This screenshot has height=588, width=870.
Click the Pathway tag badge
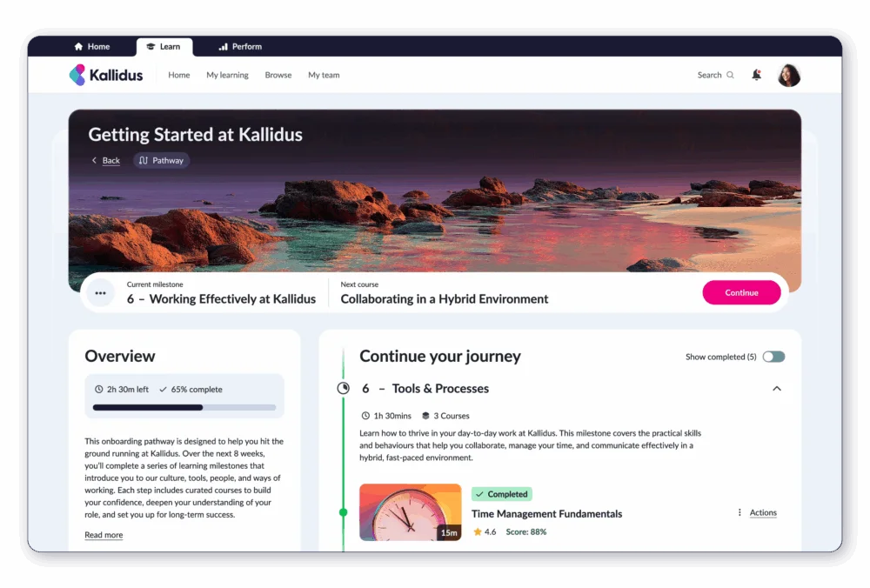click(162, 160)
